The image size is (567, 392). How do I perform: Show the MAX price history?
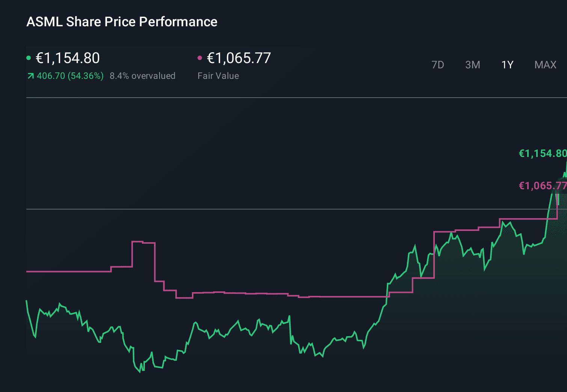point(545,65)
